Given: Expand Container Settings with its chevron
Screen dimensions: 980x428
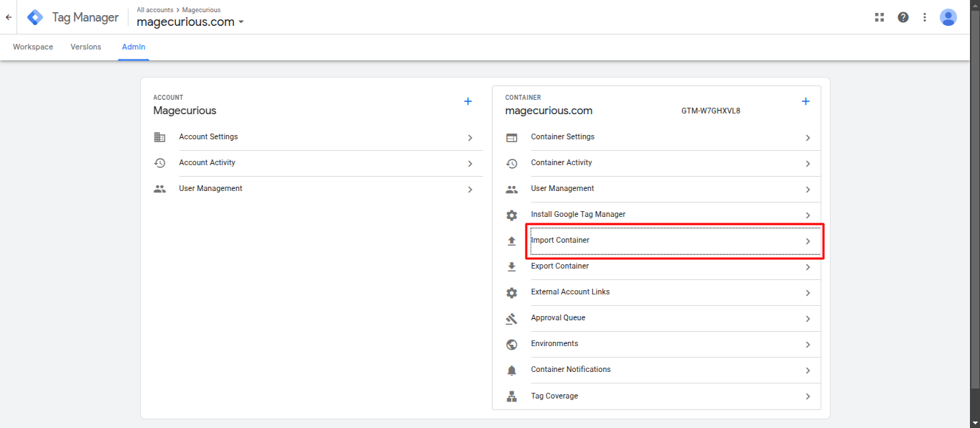Looking at the screenshot, I should 808,137.
